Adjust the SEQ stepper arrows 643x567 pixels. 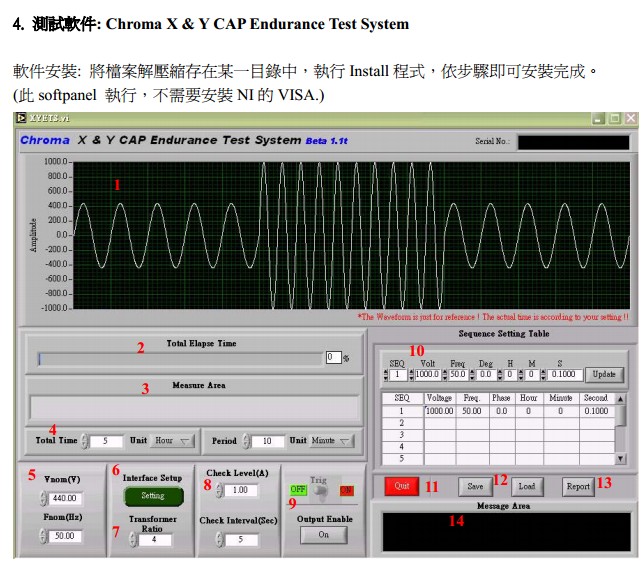tap(385, 374)
